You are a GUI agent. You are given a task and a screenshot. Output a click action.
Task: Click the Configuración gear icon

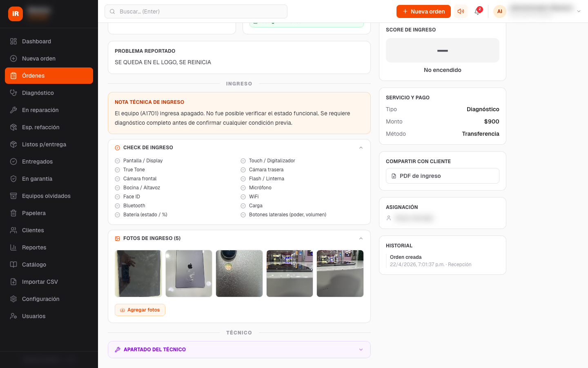coord(13,299)
